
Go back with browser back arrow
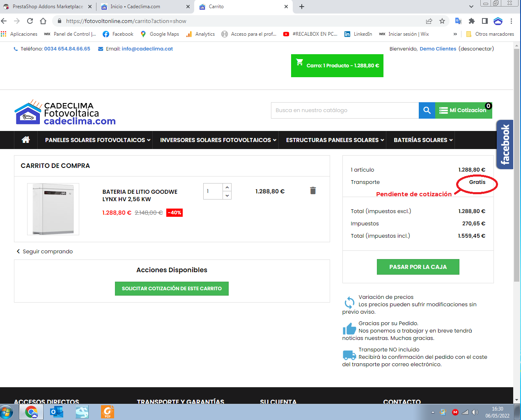coord(4,21)
